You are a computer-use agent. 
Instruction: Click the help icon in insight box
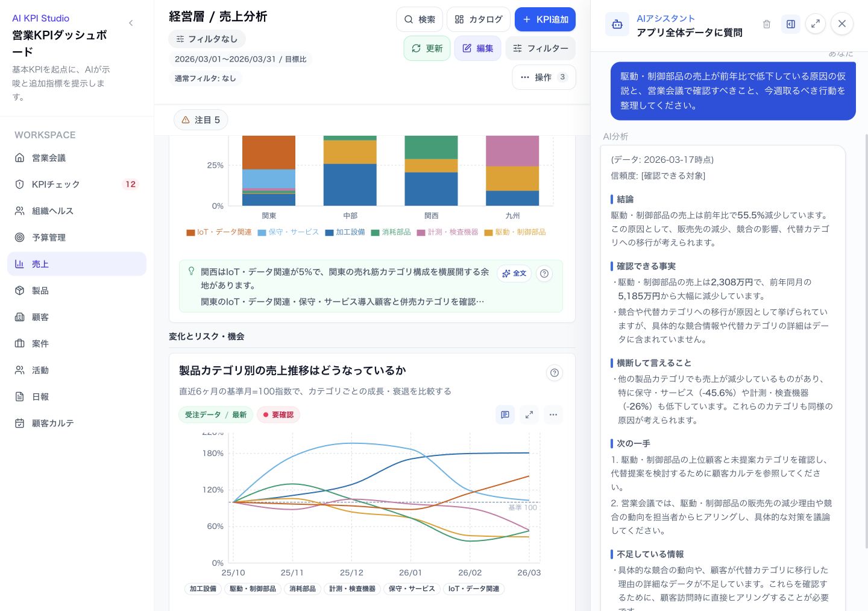click(x=544, y=274)
